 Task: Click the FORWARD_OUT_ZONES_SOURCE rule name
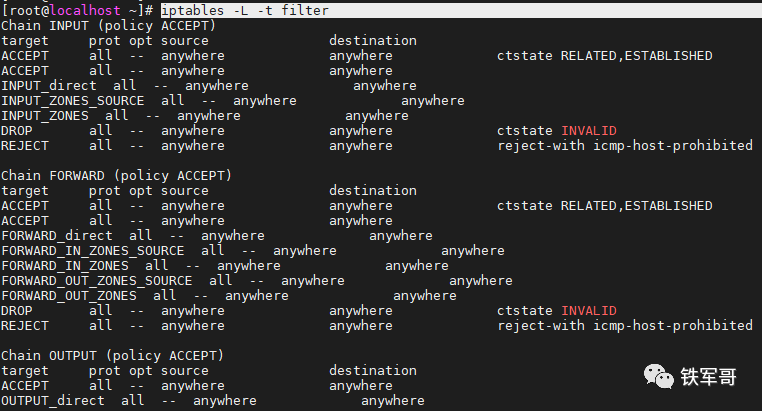[x=97, y=280]
